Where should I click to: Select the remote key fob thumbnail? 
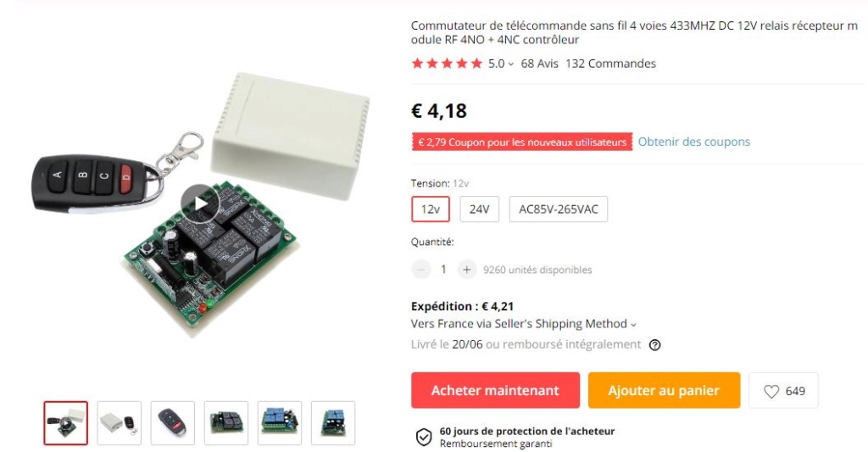[173, 423]
